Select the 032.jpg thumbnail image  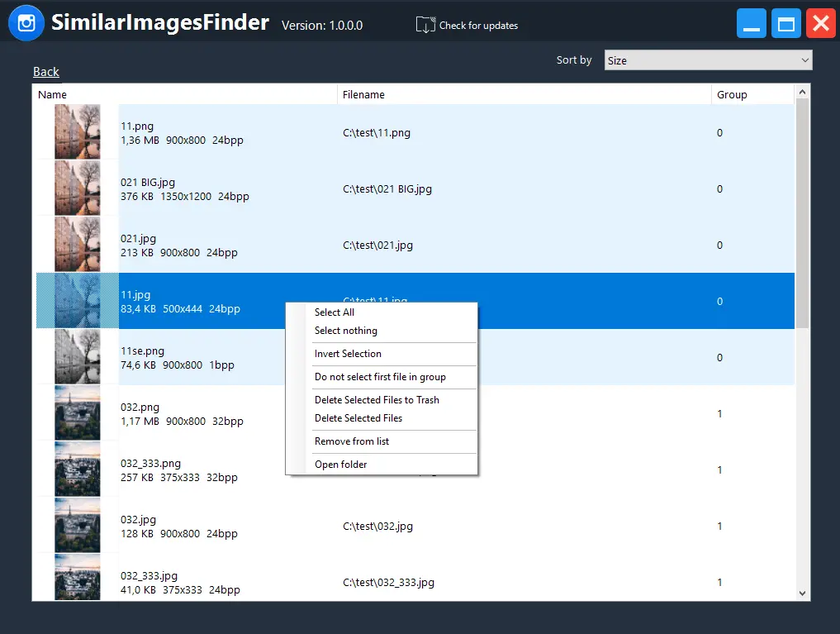pos(78,526)
